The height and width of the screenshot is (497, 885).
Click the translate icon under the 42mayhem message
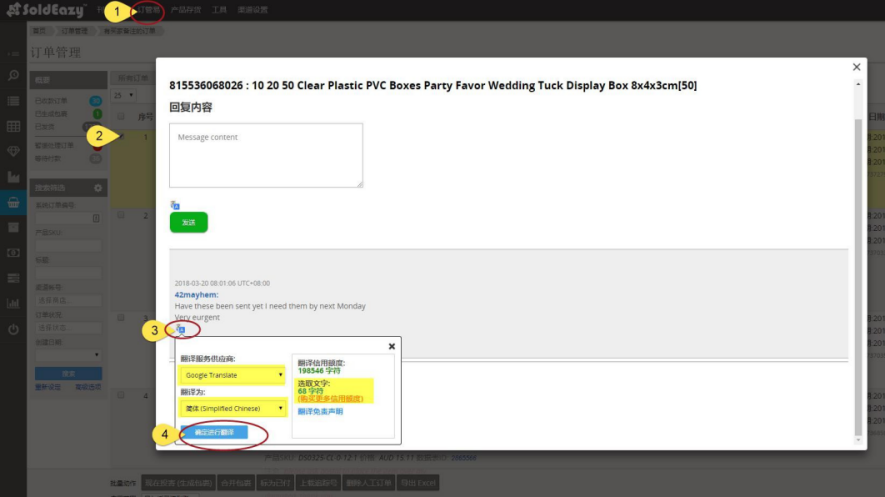coord(180,329)
